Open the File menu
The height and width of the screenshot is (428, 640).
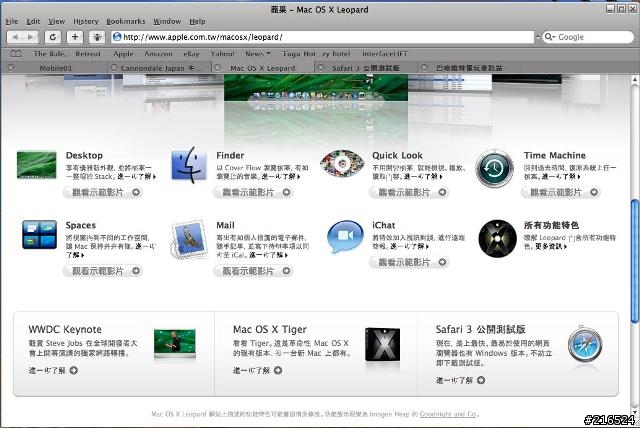pos(12,21)
